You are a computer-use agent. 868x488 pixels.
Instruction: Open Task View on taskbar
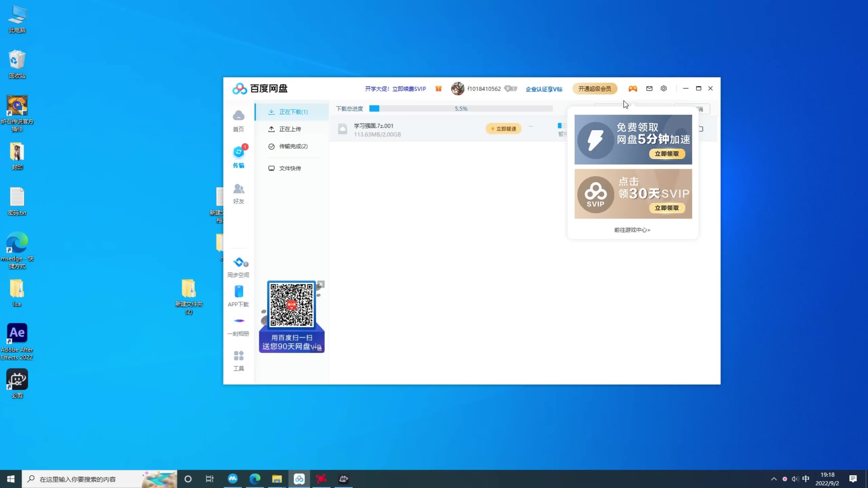(210, 479)
